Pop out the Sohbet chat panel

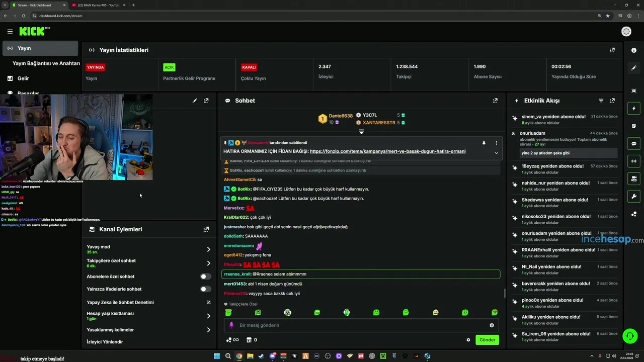click(495, 101)
